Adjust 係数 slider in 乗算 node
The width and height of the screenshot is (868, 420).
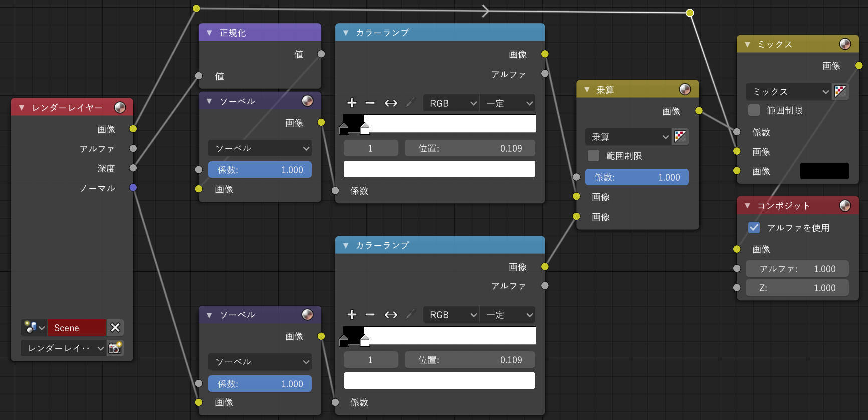click(637, 177)
